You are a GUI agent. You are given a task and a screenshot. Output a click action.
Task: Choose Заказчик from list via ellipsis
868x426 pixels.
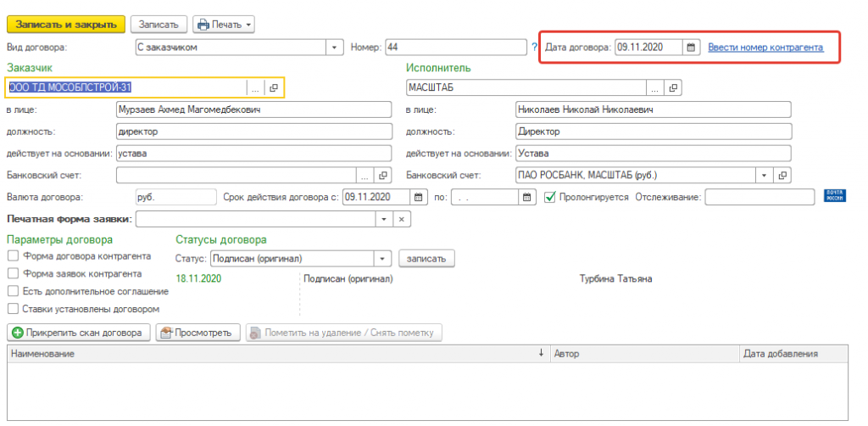click(x=255, y=87)
